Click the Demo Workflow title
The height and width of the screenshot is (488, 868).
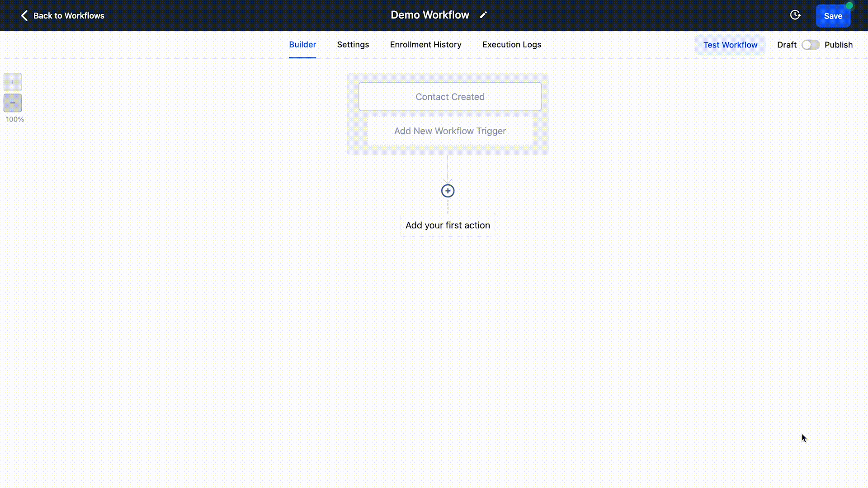pyautogui.click(x=429, y=15)
